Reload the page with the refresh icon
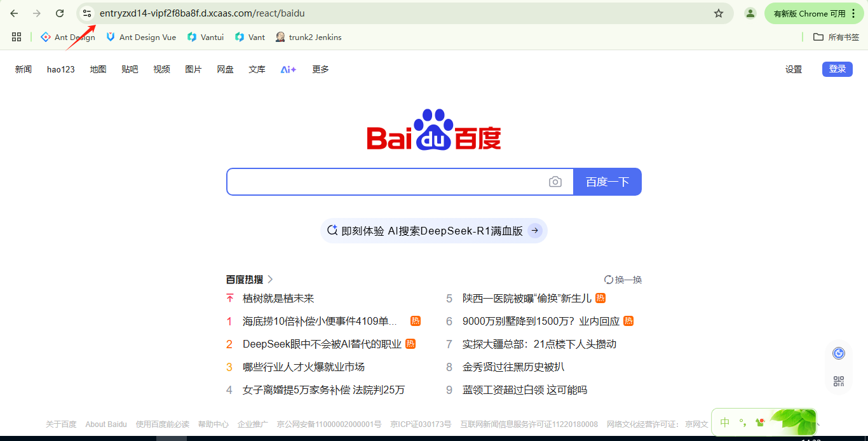This screenshot has width=868, height=441. 60,13
